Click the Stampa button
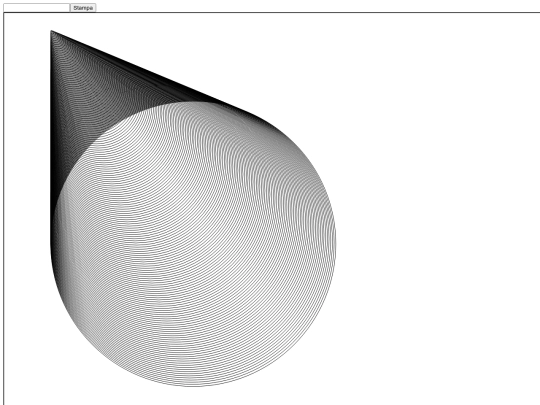The width and height of the screenshot is (540, 405). click(83, 8)
